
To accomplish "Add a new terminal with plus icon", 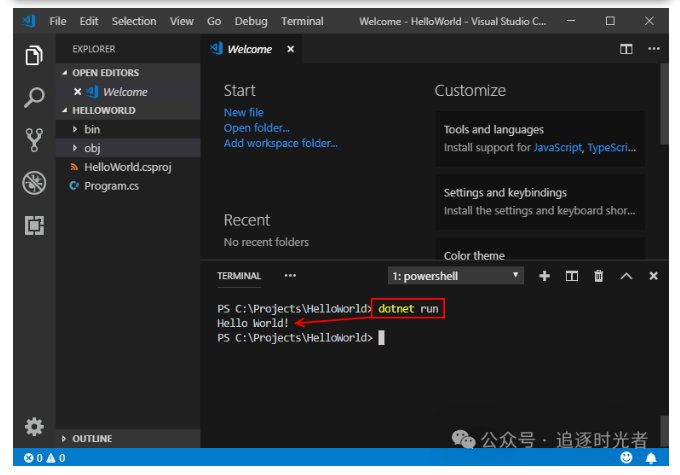I will click(544, 276).
